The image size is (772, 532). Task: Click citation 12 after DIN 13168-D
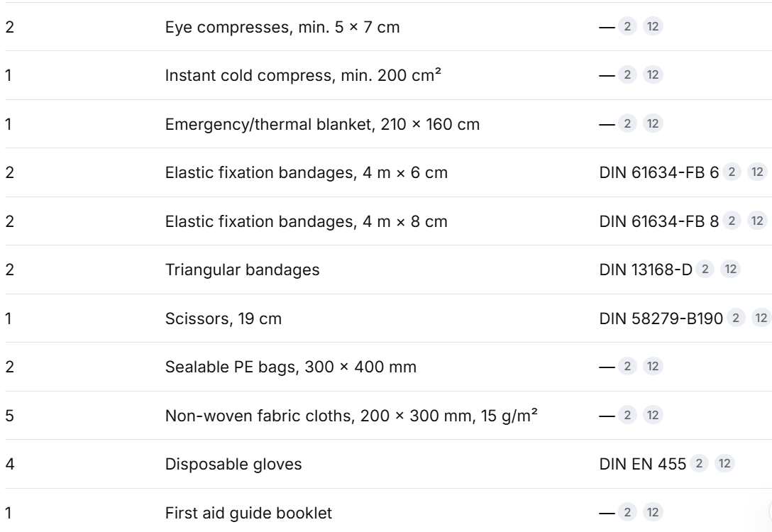coord(731,270)
